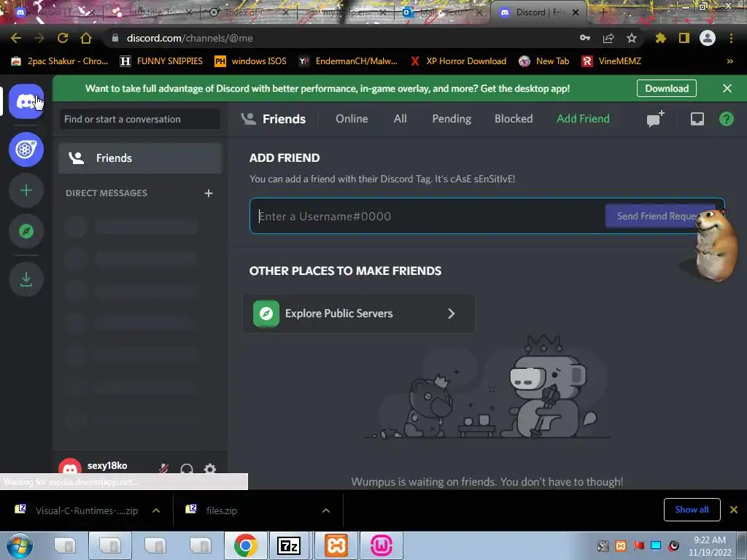Switch to the Blocked tab
The width and height of the screenshot is (747, 560).
(514, 119)
